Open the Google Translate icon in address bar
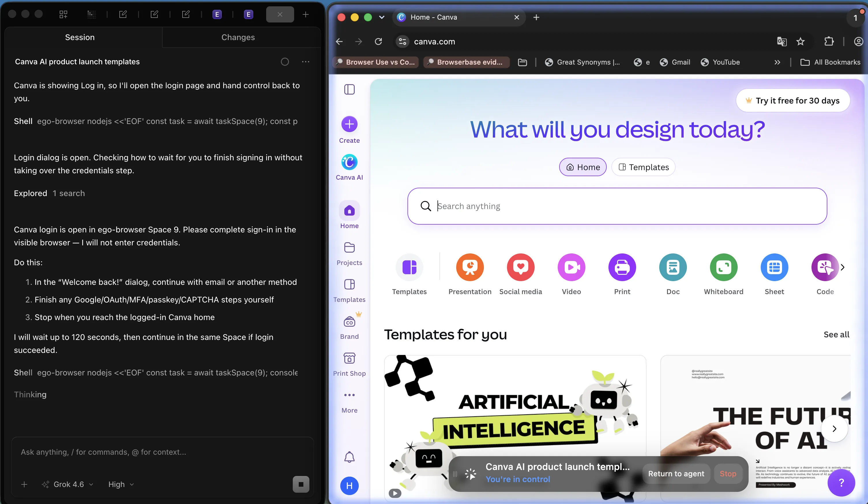The width and height of the screenshot is (868, 504). [x=781, y=42]
